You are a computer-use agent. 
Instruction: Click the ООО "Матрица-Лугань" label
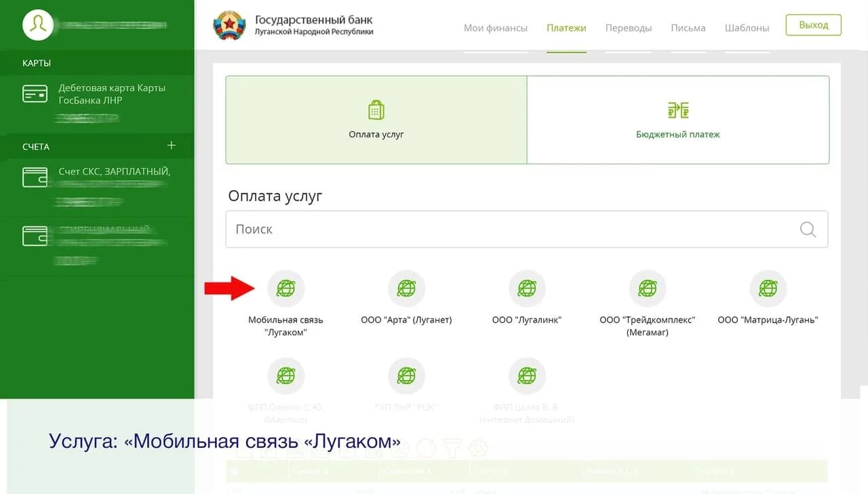click(768, 320)
